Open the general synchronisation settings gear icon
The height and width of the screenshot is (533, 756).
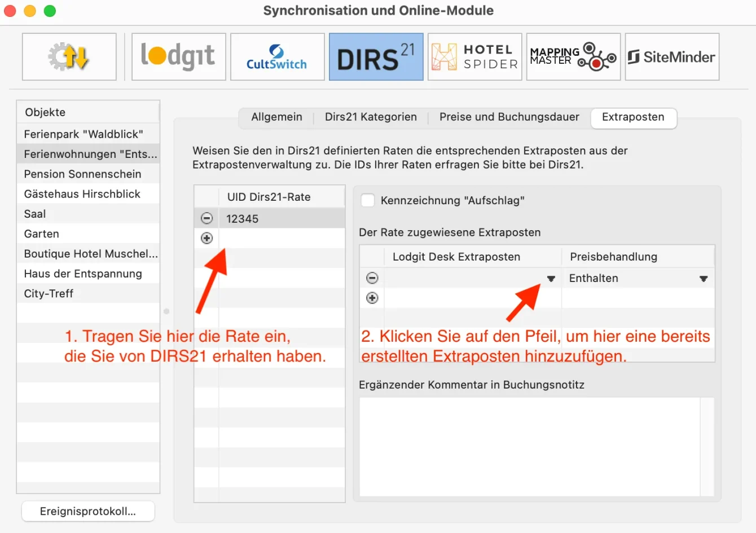pos(69,57)
